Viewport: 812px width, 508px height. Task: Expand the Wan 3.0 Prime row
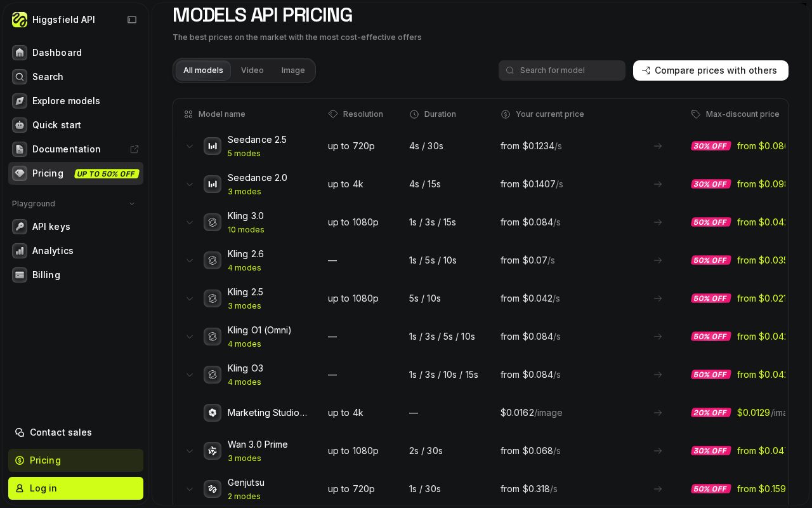coord(190,451)
